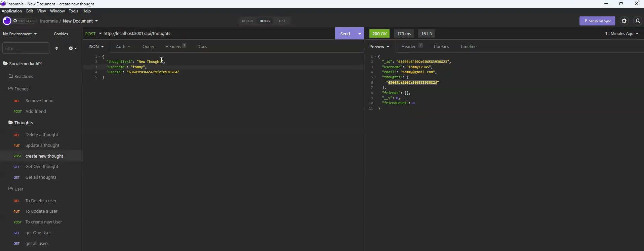The image size is (644, 251).
Task: Open the Send options dropdown arrow
Action: coord(360,34)
